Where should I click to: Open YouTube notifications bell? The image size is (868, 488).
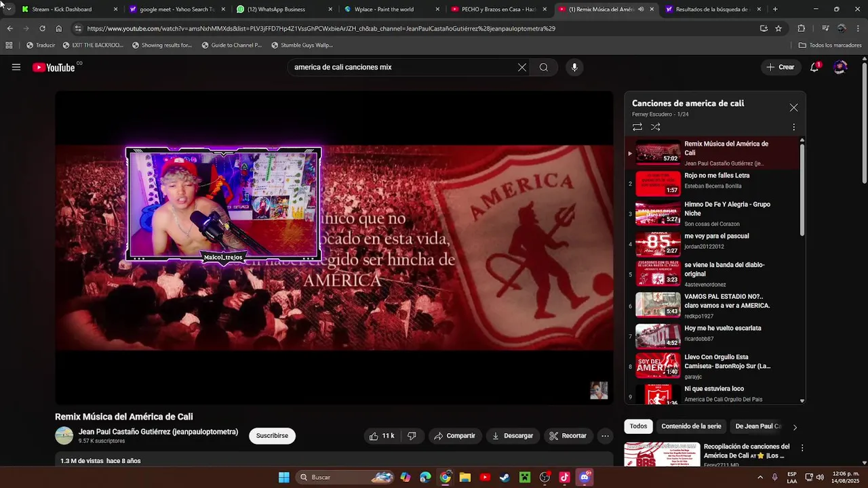coord(814,67)
